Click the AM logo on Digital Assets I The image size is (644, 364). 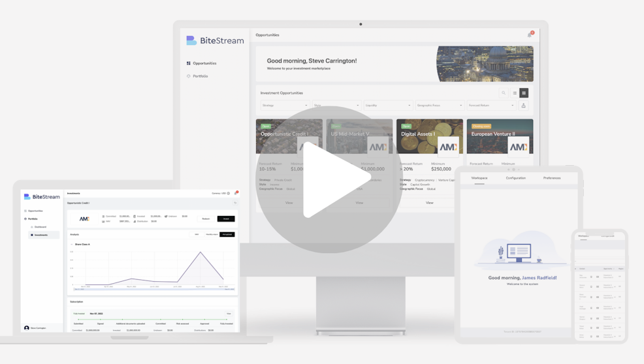tap(449, 147)
